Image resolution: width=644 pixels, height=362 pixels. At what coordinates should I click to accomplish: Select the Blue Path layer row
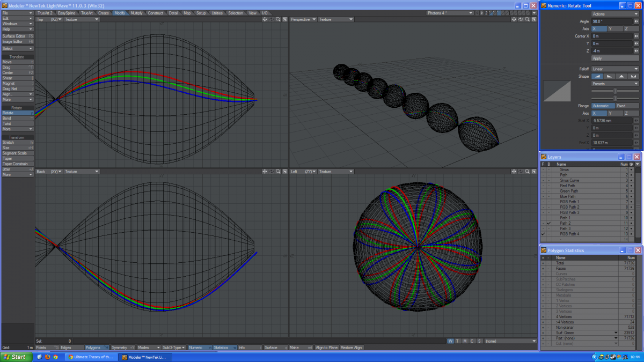click(569, 196)
